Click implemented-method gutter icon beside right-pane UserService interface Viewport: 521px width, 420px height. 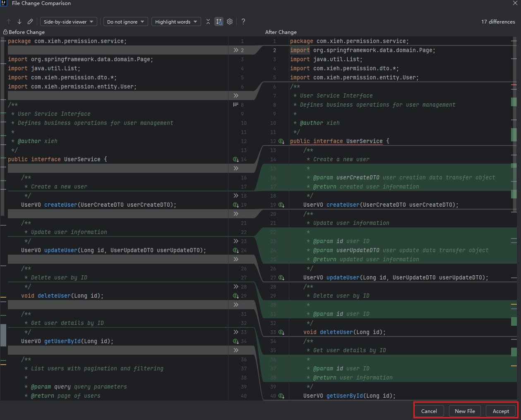281,141
